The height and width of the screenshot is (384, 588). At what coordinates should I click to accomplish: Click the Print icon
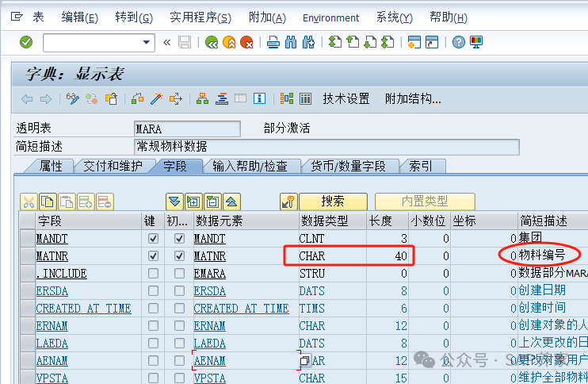[273, 42]
